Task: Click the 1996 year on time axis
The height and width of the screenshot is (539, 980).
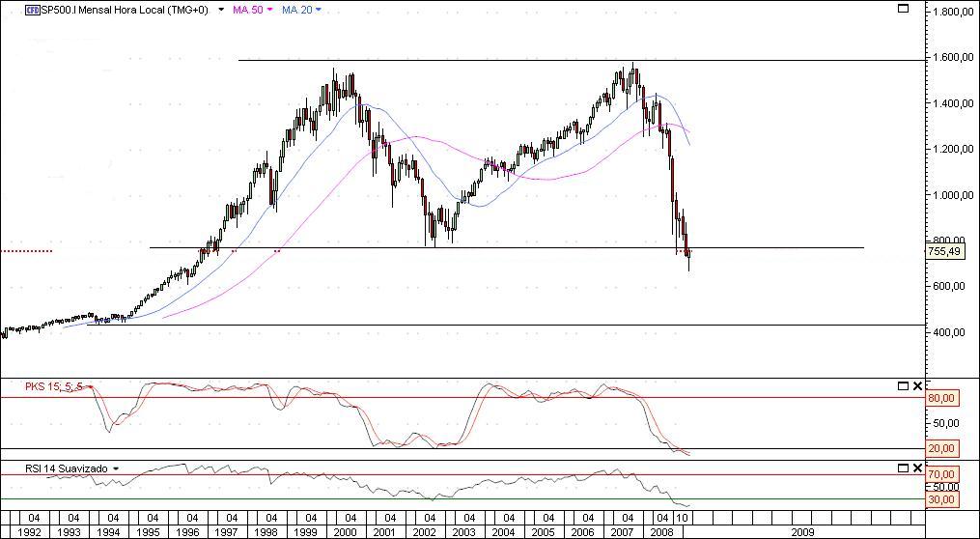Action: click(x=187, y=531)
